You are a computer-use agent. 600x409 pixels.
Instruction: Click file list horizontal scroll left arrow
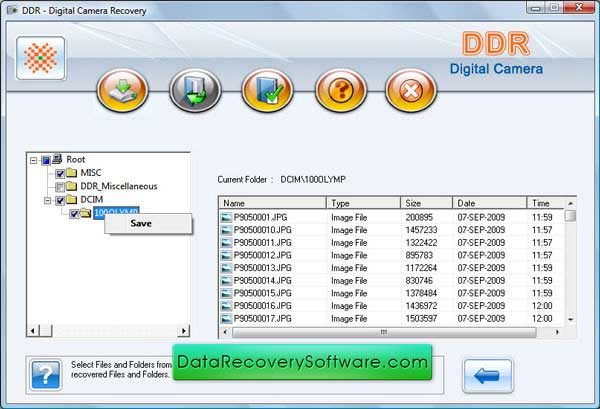point(225,332)
